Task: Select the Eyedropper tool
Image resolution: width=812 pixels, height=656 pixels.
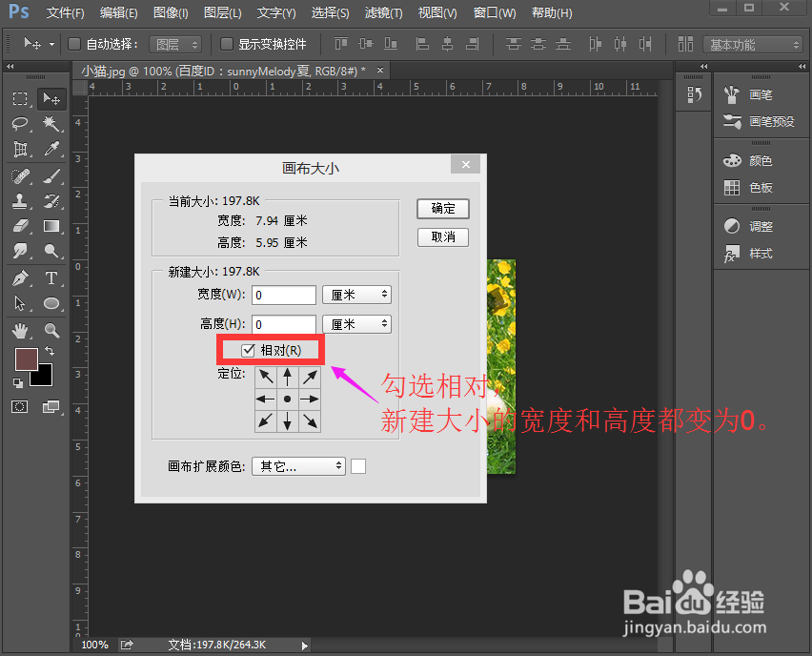Action: pos(51,150)
